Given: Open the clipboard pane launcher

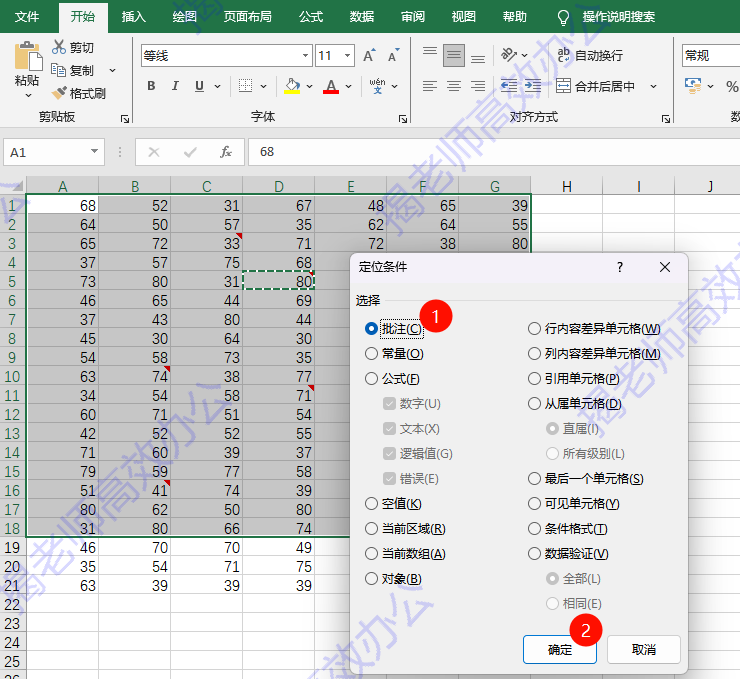Looking at the screenshot, I should pyautogui.click(x=125, y=119).
